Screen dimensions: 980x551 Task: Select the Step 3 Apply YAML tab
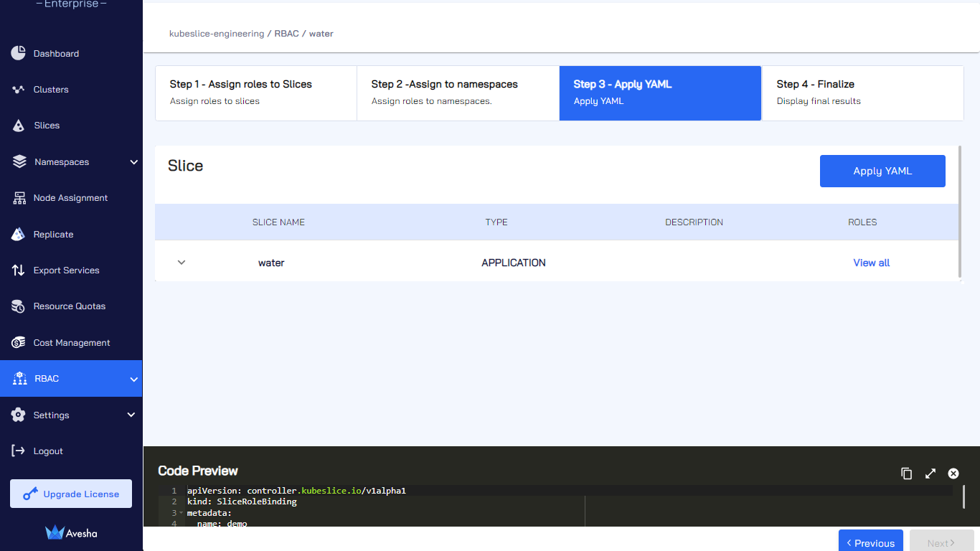point(660,93)
